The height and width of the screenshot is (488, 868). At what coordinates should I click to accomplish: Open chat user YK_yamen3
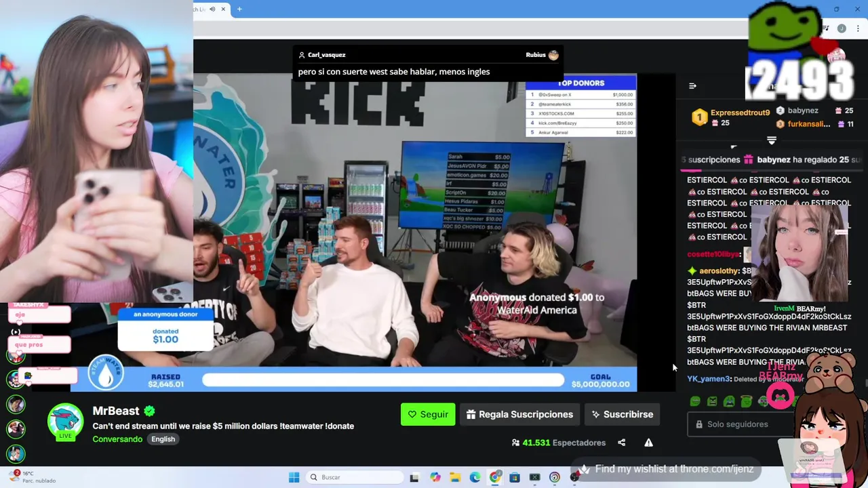pos(709,379)
